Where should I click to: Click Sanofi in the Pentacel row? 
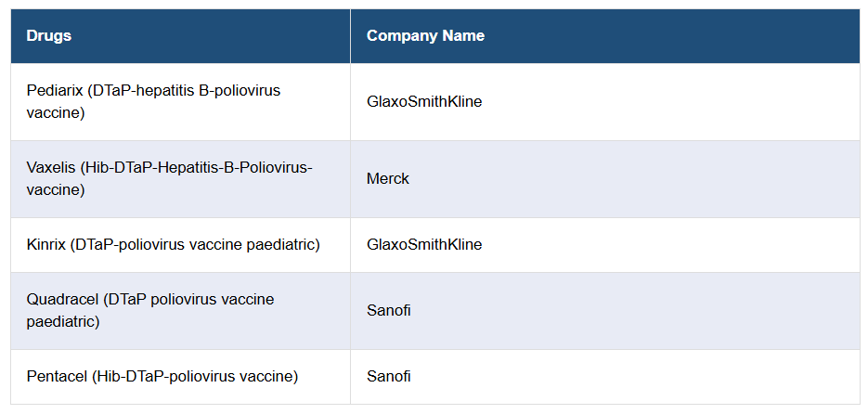click(389, 377)
